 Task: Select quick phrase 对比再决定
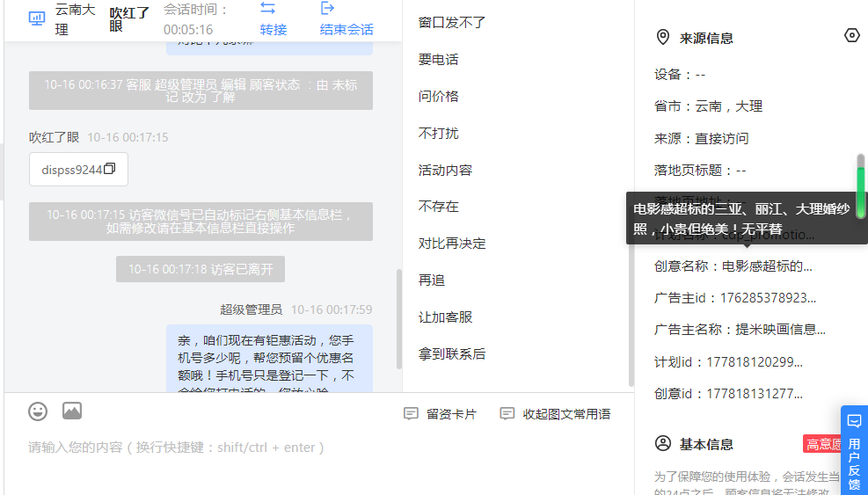click(452, 244)
